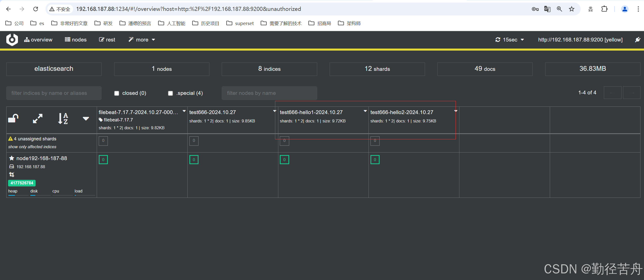Click the filter indices by name field
This screenshot has width=644, height=280.
point(54,93)
